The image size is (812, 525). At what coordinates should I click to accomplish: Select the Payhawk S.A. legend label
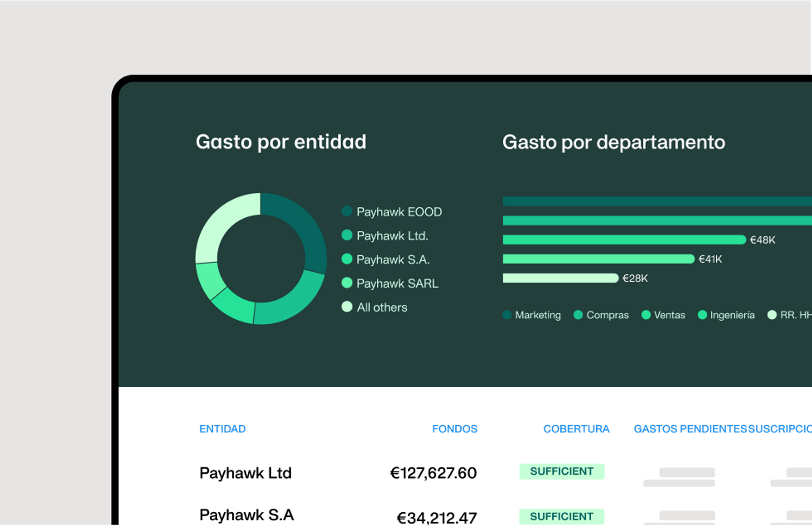[x=393, y=259]
